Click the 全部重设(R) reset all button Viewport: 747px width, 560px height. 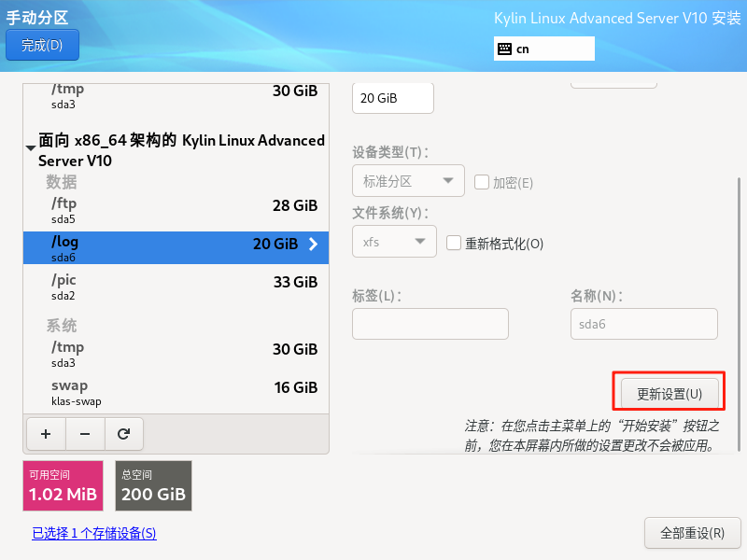point(692,533)
